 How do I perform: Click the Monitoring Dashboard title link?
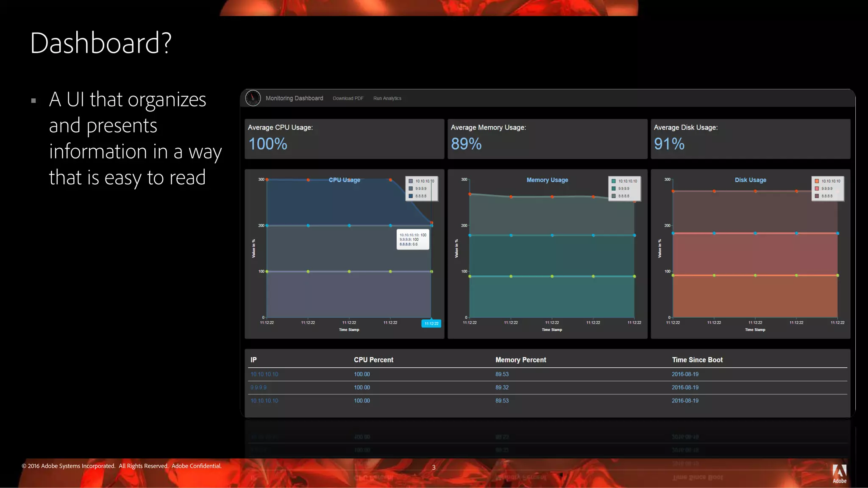[x=294, y=98]
